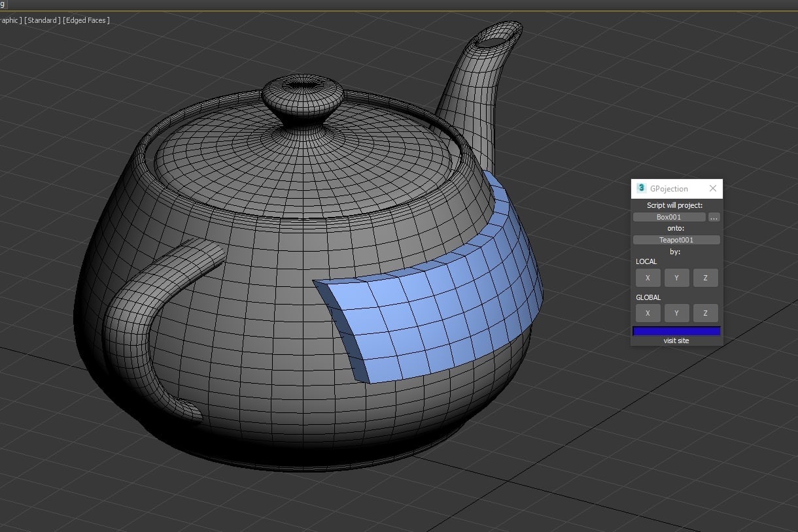Click the 'GLOBAL' section label
The height and width of the screenshot is (532, 798).
(648, 297)
